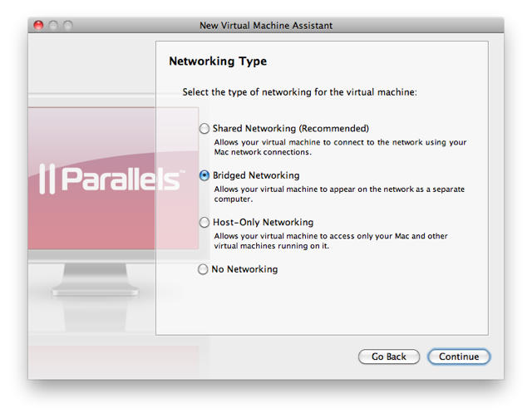This screenshot has width=532, height=418.
Task: Click the 'Shared Networking (Recommended)' label text
Action: (290, 129)
